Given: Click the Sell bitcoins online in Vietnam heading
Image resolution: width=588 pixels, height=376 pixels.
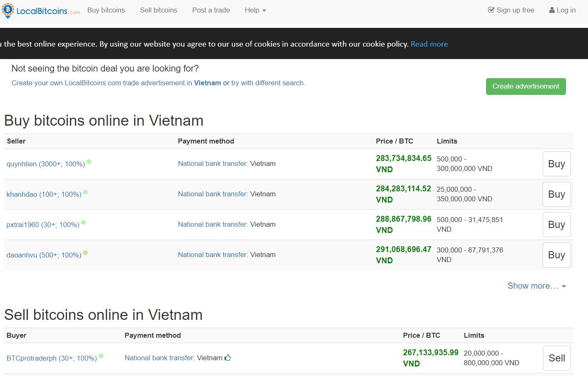Looking at the screenshot, I should tap(103, 315).
